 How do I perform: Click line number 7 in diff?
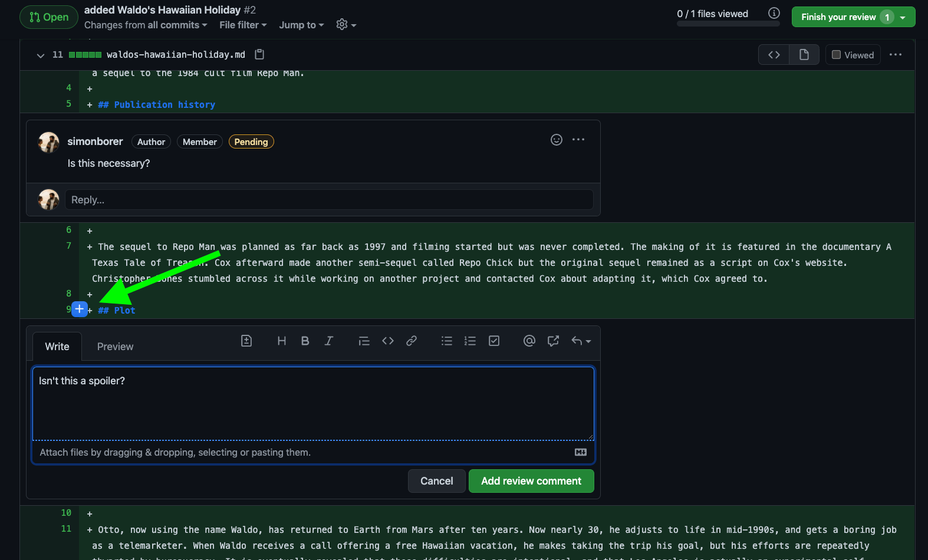click(69, 246)
